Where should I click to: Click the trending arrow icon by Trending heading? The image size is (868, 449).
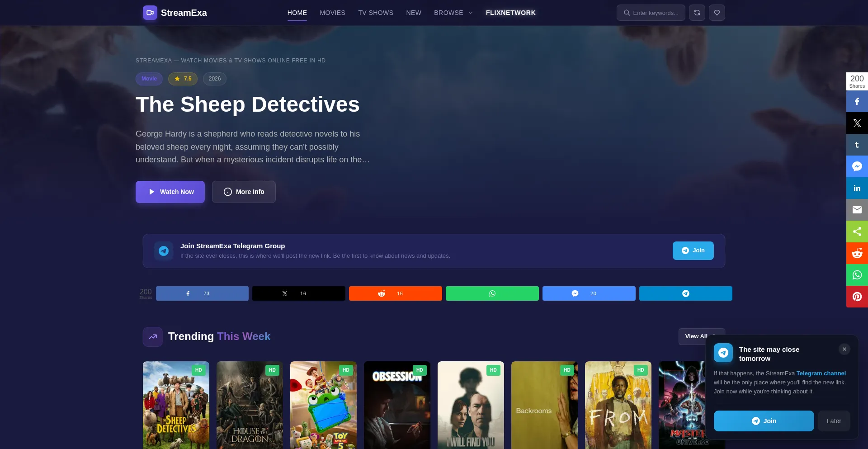click(x=153, y=336)
